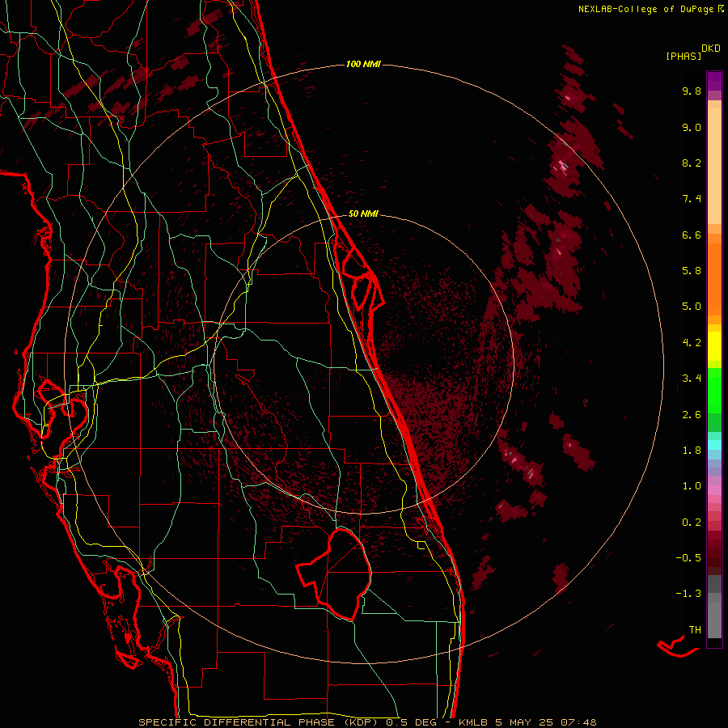728x728 pixels.
Task: Click the purple segment atop the color bar
Action: pos(714,81)
